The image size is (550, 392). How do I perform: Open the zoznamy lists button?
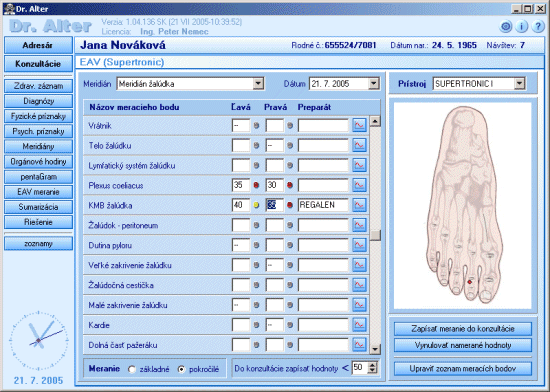(38, 243)
